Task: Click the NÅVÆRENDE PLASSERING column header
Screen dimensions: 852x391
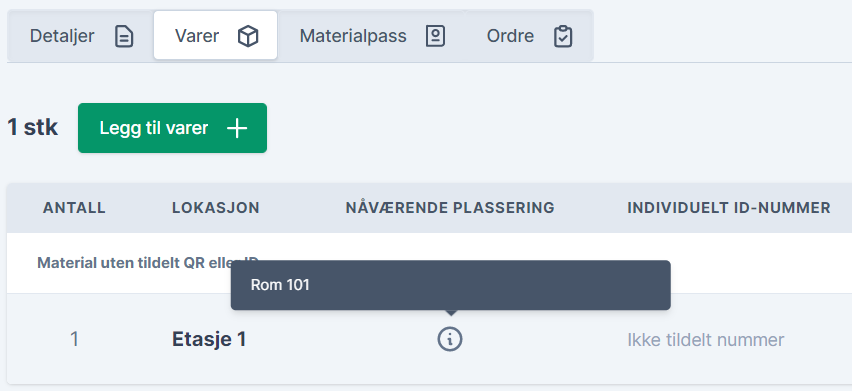Action: 450,207
